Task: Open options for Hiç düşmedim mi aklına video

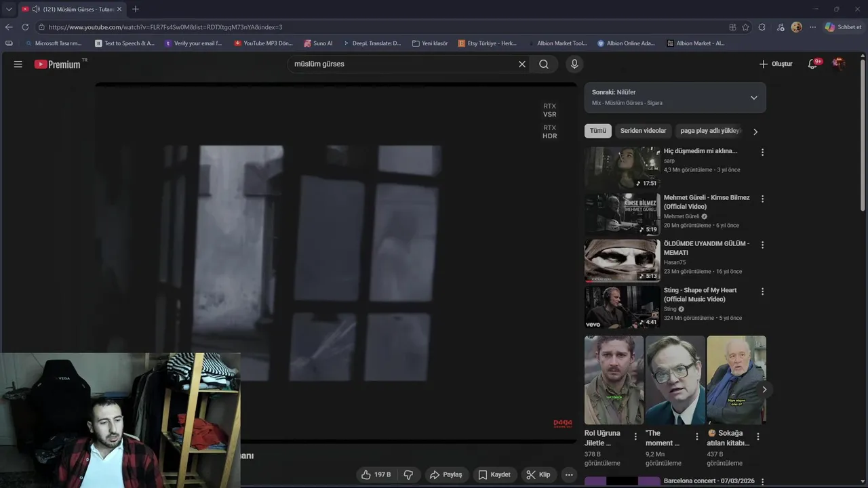Action: pos(762,152)
